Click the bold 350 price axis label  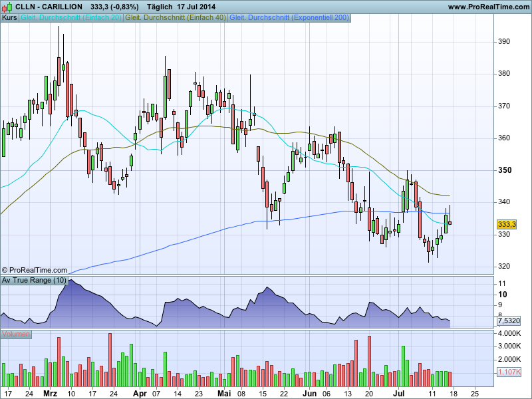[x=505, y=170]
